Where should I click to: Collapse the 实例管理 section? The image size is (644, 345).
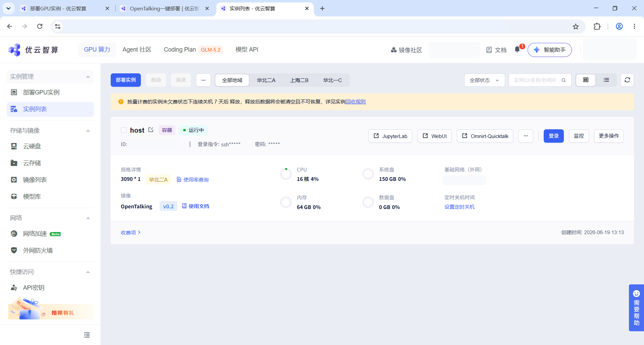coord(88,77)
